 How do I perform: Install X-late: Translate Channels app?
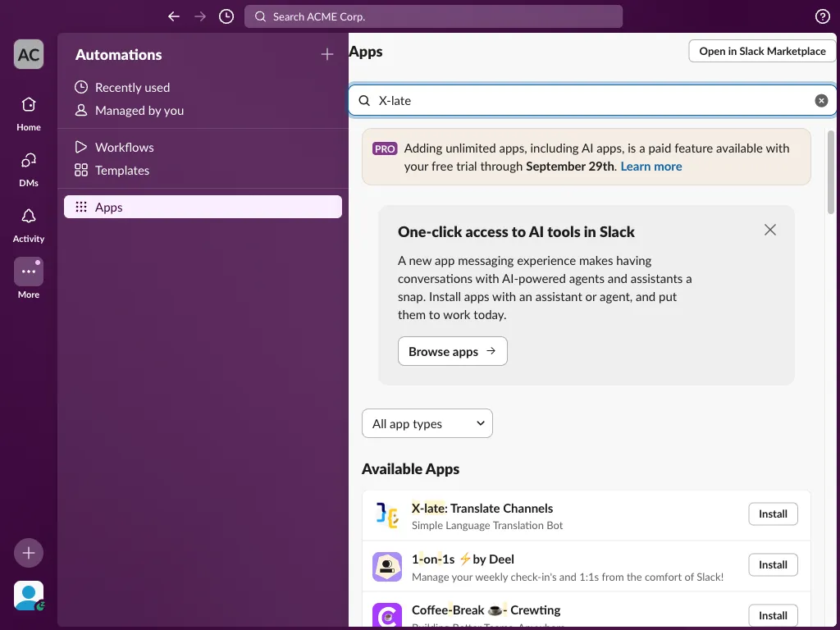click(x=773, y=514)
